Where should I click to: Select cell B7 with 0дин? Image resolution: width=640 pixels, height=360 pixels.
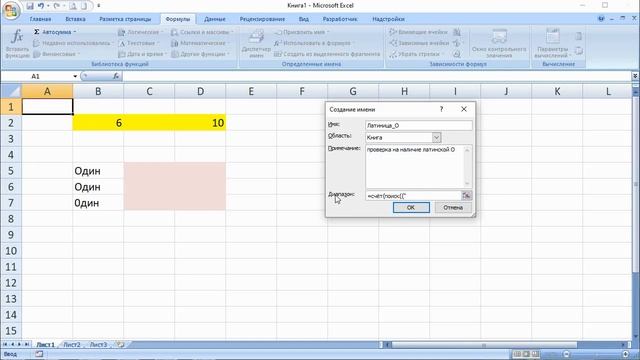tap(98, 203)
